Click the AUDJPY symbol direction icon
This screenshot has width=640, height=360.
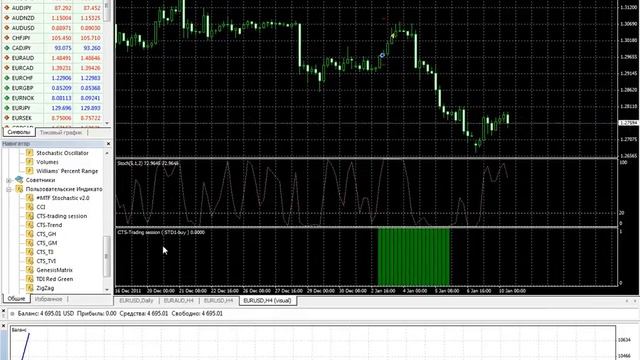point(6,8)
